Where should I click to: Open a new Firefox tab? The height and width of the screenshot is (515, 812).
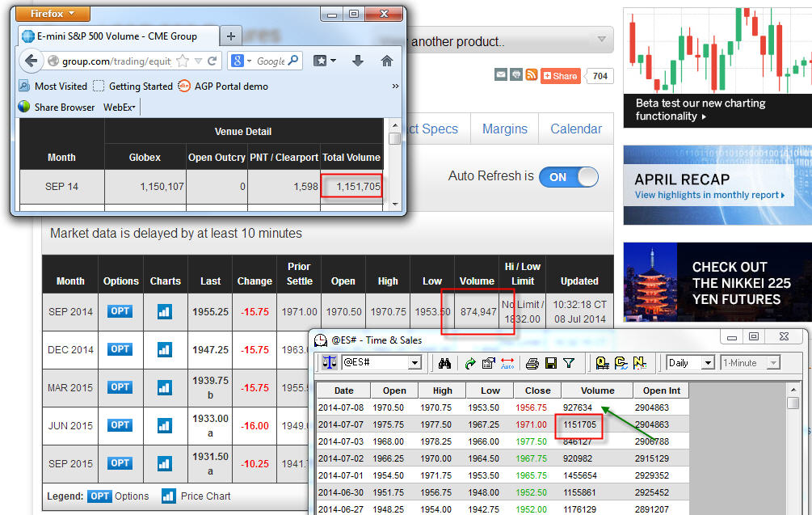pos(231,36)
